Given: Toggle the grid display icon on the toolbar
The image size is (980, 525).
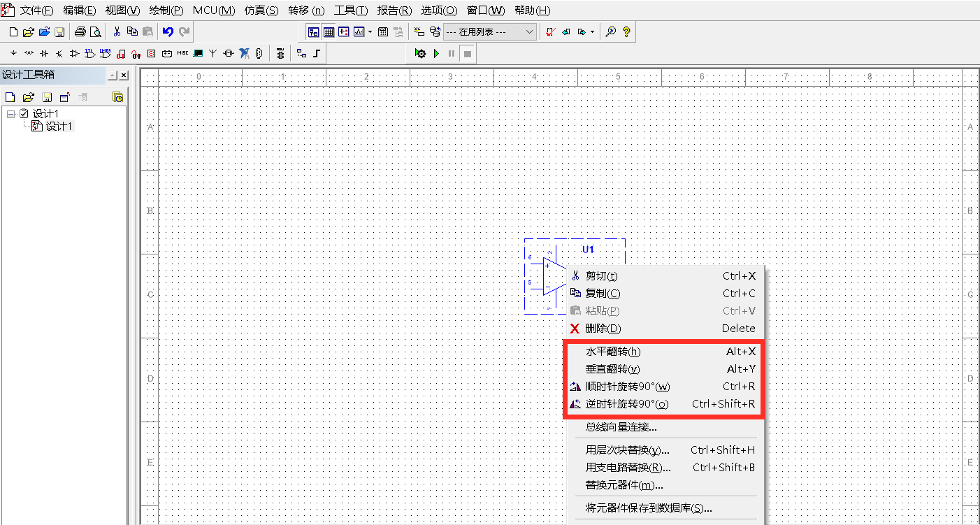Looking at the screenshot, I should [x=327, y=31].
